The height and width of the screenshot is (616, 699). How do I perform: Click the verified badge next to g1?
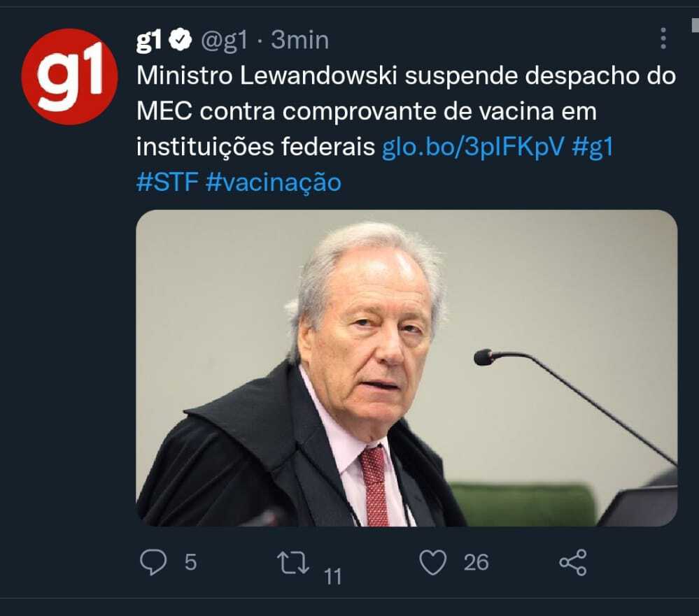pos(180,40)
